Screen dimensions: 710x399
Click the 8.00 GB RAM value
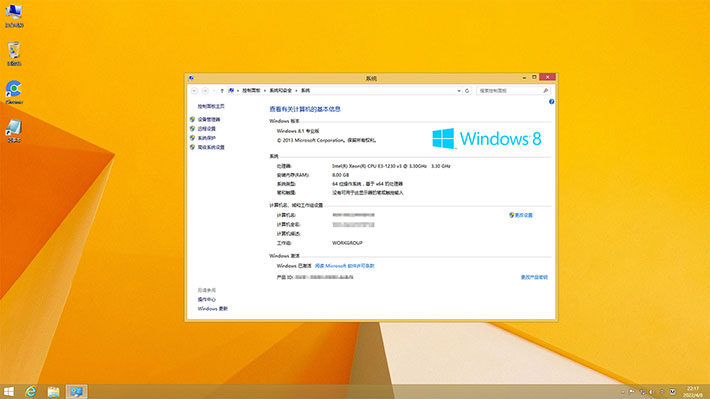click(x=341, y=175)
